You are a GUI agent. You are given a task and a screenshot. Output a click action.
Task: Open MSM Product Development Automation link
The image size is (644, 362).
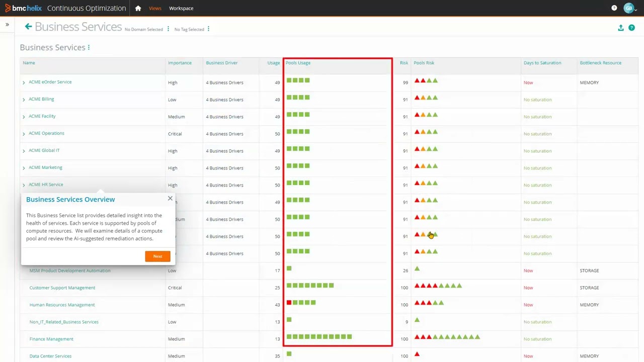[x=70, y=270]
